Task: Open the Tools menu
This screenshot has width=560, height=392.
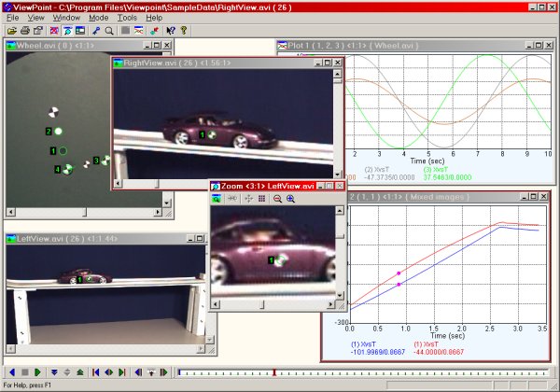Action: pos(128,18)
